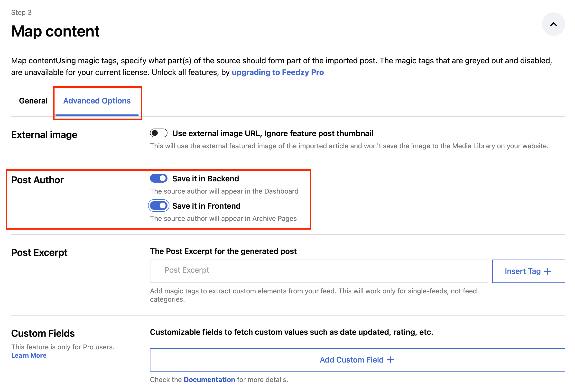The image size is (575, 392).
Task: Click the Post Excerpt input field
Action: 319,271
